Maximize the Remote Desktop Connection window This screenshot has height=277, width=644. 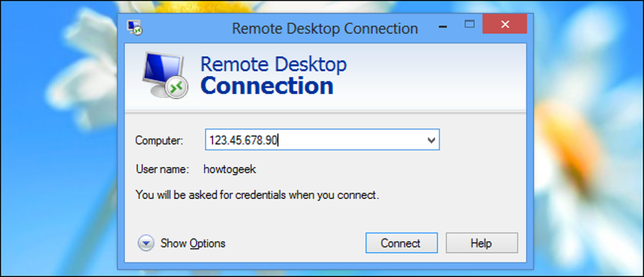point(469,24)
